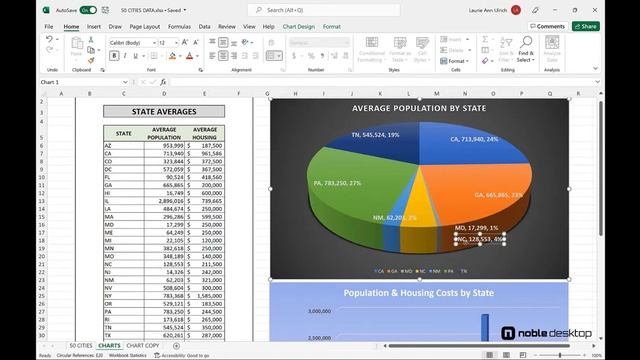Viewport: 640px width, 360px height.
Task: Turn off the AutoSave toggle
Action: (88, 10)
